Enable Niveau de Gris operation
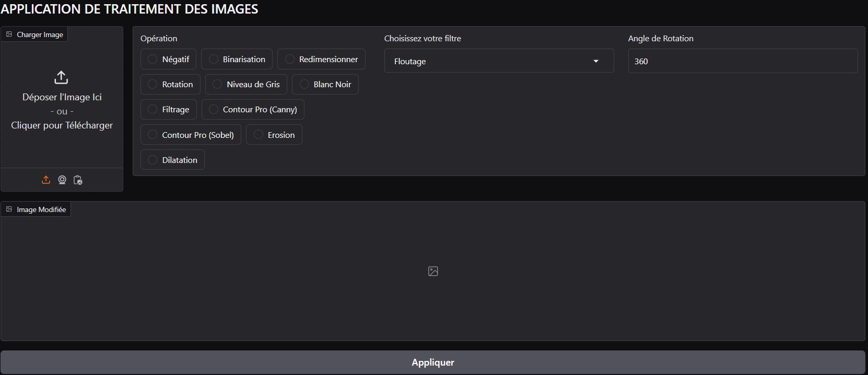The height and width of the screenshot is (375, 868). 217,84
